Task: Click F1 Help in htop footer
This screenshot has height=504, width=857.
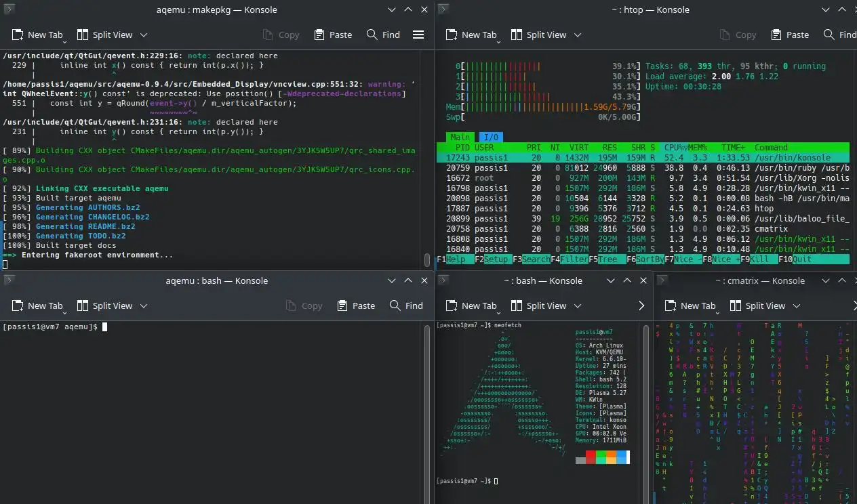Action: pyautogui.click(x=456, y=259)
